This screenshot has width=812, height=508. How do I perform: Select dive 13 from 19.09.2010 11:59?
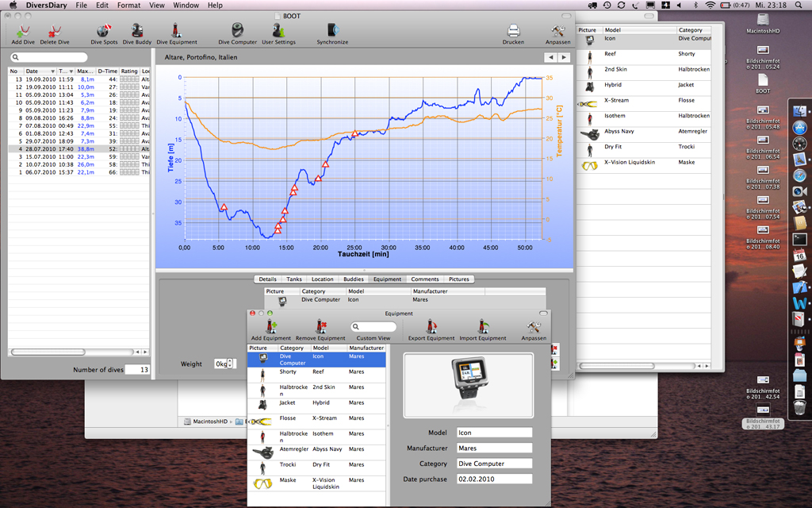[79, 79]
